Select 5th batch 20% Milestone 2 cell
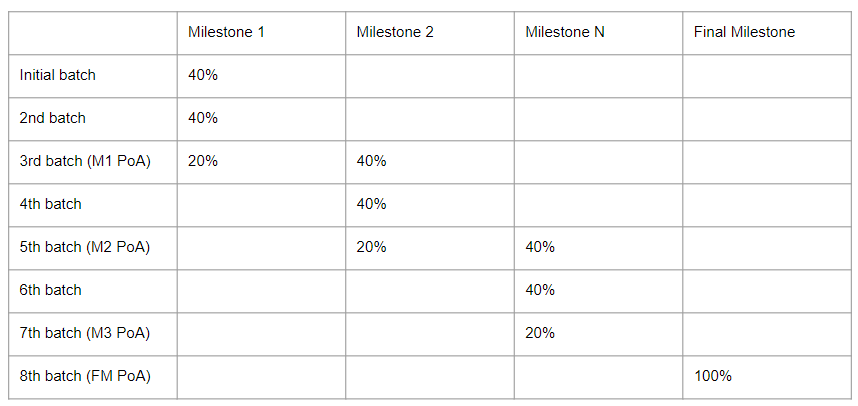This screenshot has width=858, height=406. coord(372,247)
